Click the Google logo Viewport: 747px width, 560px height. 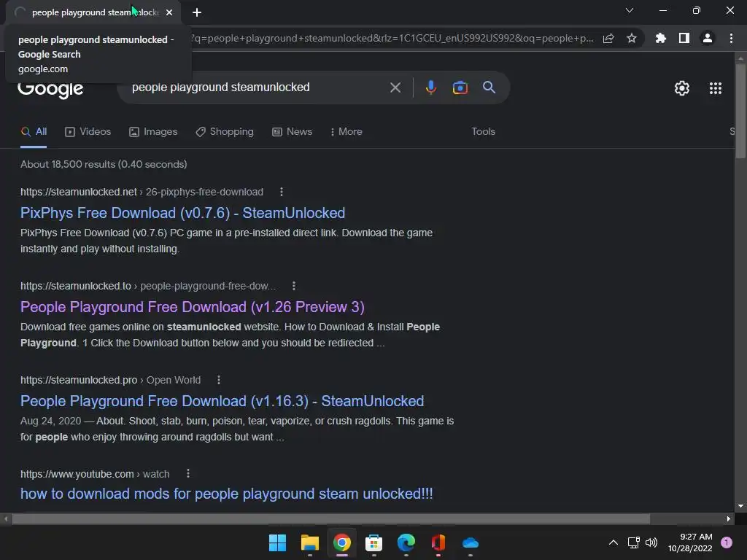pos(50,89)
